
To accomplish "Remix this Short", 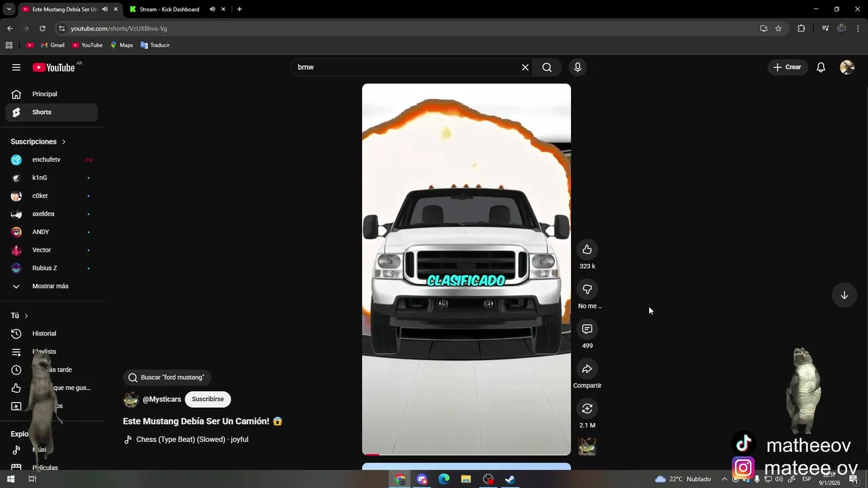I will point(587,409).
